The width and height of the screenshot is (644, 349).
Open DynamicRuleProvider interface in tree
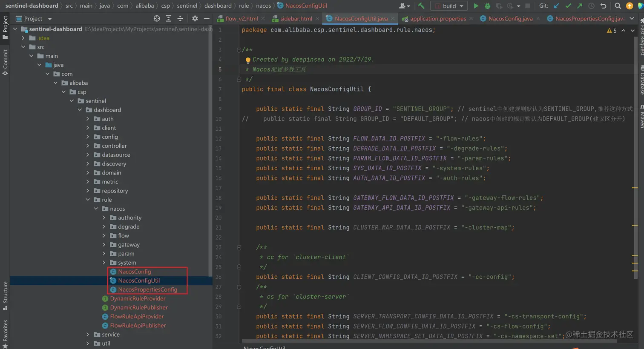click(x=138, y=298)
